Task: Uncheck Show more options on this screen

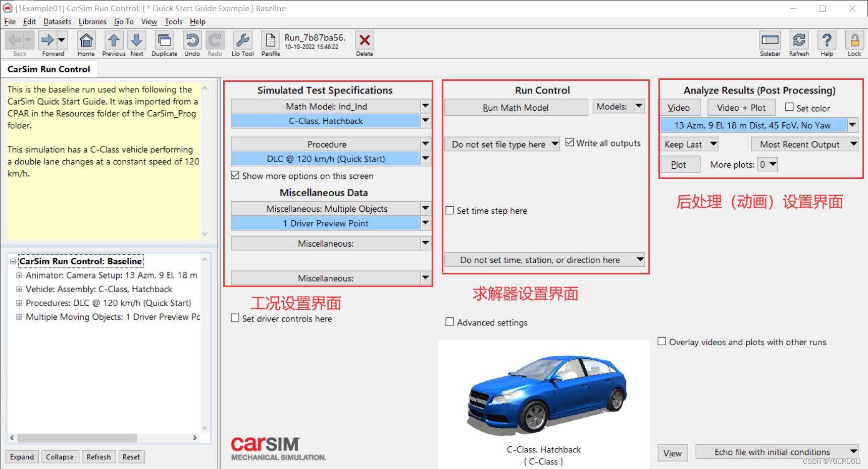Action: [x=235, y=175]
